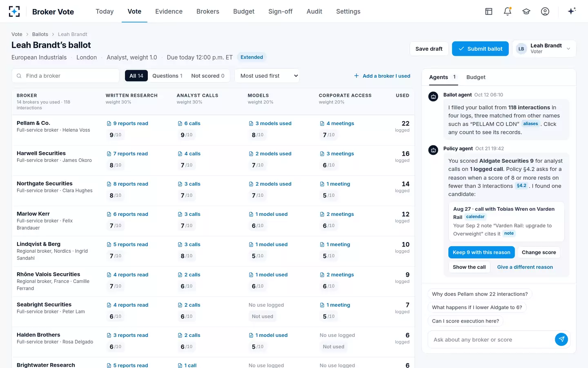The image size is (588, 368).
Task: Open Halden Brothers 1 model used
Action: click(x=268, y=335)
